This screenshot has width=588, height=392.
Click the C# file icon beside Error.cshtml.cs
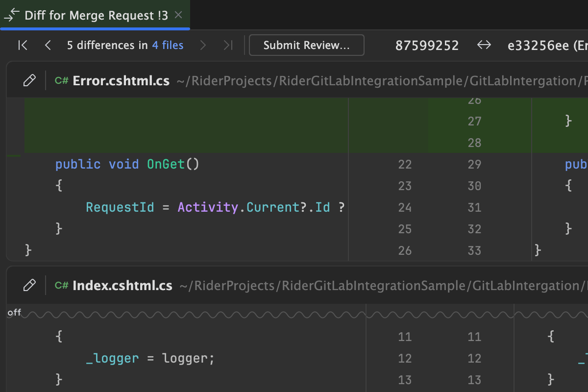click(61, 81)
